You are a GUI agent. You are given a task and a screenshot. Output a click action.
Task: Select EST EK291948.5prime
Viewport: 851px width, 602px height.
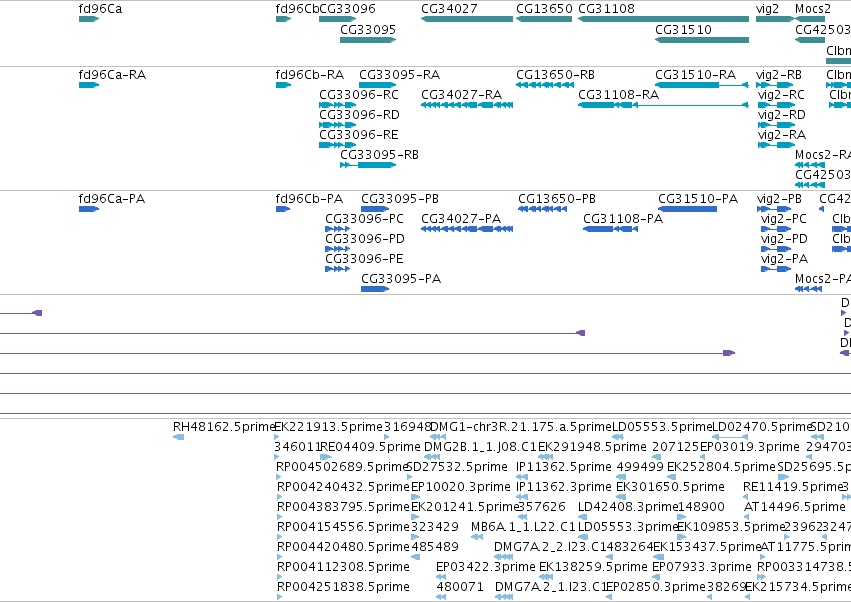coord(545,457)
